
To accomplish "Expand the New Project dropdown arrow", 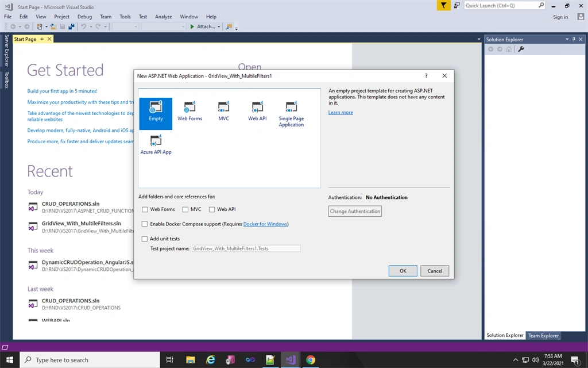I will [x=46, y=26].
